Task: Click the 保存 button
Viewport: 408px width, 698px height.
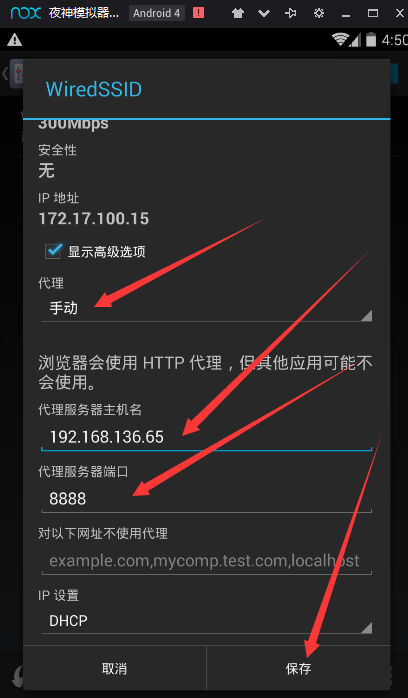Action: [x=299, y=668]
